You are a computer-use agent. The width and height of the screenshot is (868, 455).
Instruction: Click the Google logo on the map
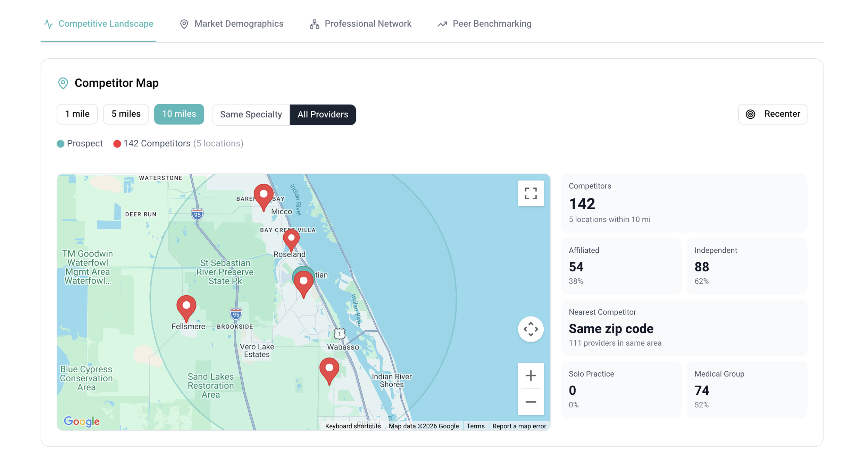click(82, 422)
